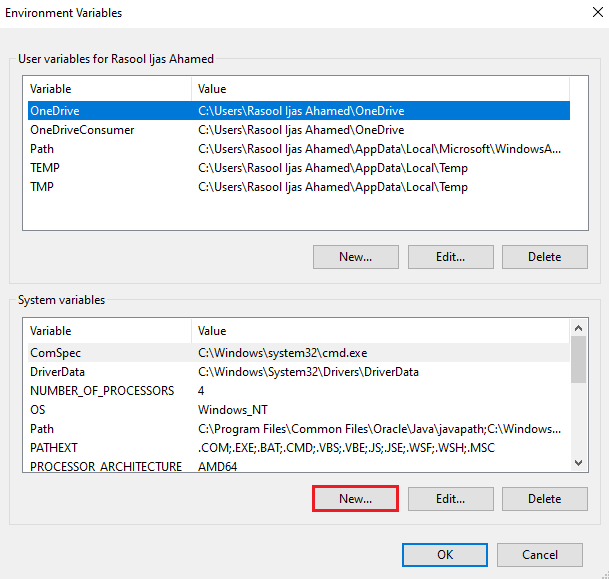Click Value column header in System variables
The image size is (609, 579).
[x=381, y=331]
